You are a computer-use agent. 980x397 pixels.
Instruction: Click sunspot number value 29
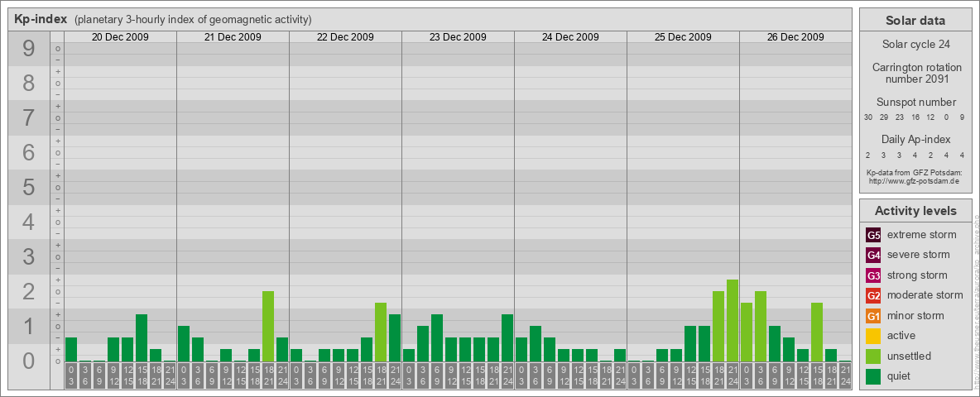(x=884, y=117)
